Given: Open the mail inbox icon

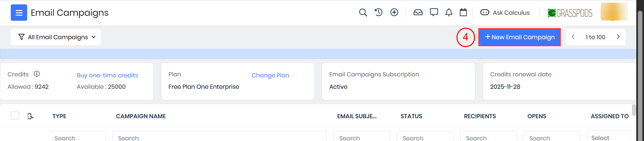Looking at the screenshot, I should pyautogui.click(x=418, y=12).
